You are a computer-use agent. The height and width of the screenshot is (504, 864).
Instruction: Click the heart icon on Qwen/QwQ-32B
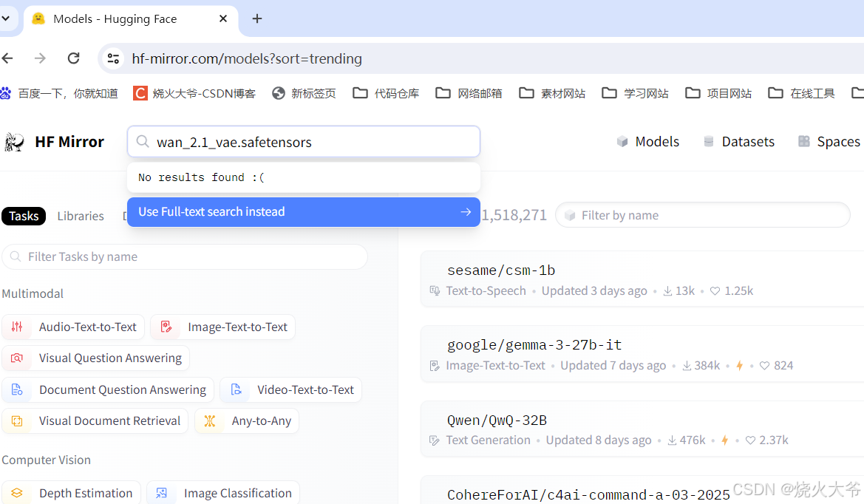pos(750,440)
